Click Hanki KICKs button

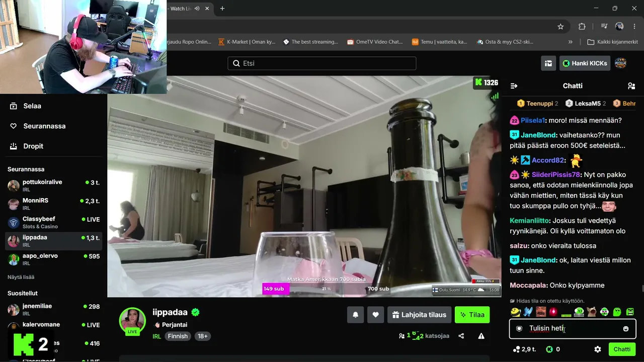tap(585, 63)
